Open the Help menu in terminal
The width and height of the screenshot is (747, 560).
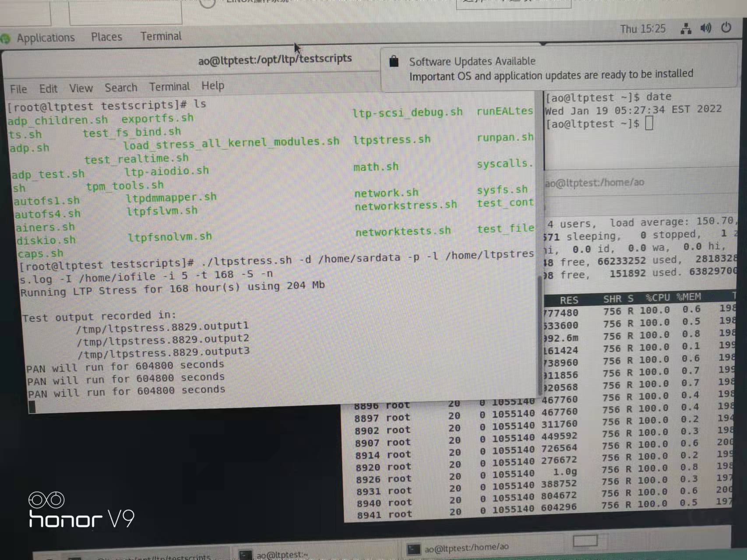tap(213, 86)
